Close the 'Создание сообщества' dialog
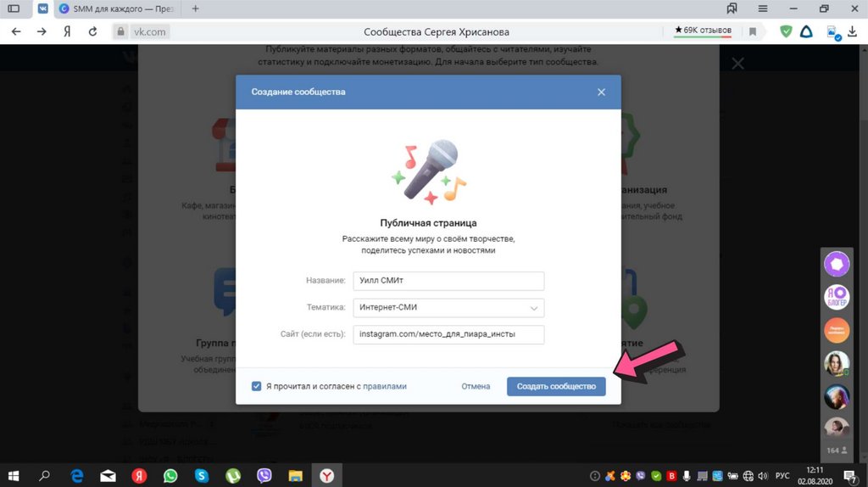 tap(601, 92)
